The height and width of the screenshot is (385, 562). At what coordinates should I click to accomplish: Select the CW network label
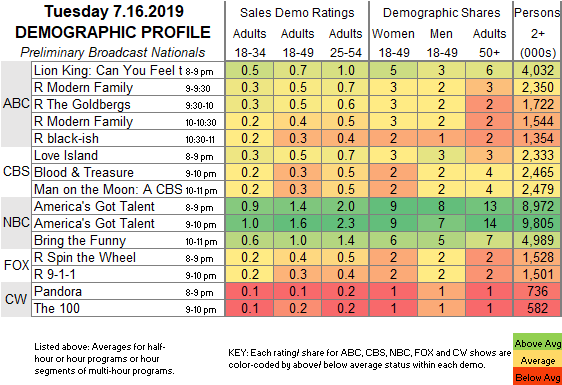pos(16,299)
